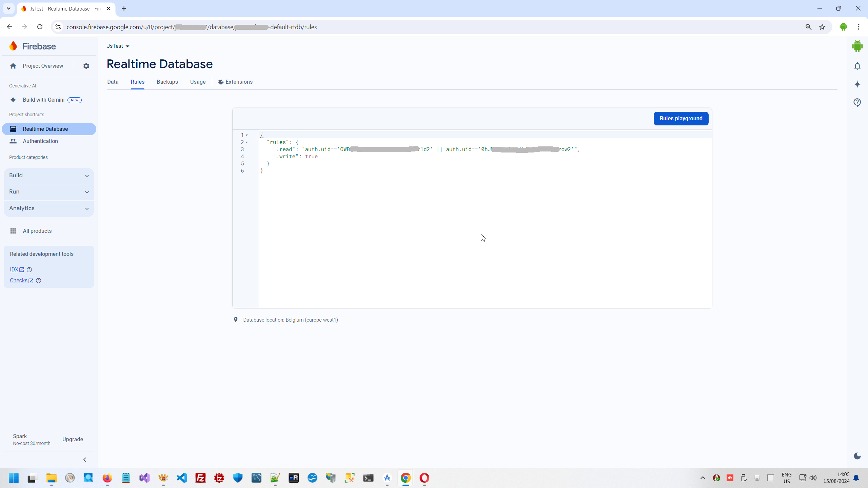
Task: Toggle dark mode moon icon
Action: 857,456
